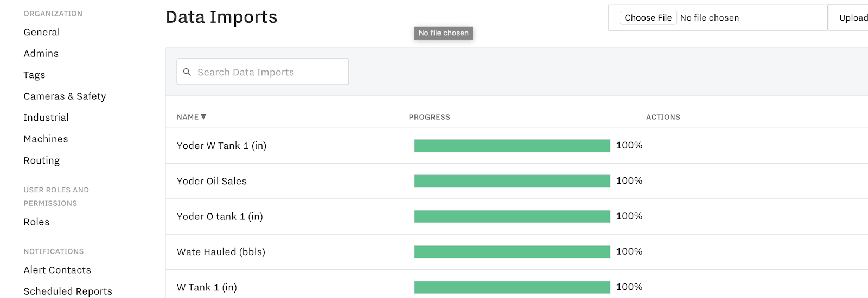Click the Choose File button
The width and height of the screenshot is (868, 298).
pyautogui.click(x=648, y=18)
